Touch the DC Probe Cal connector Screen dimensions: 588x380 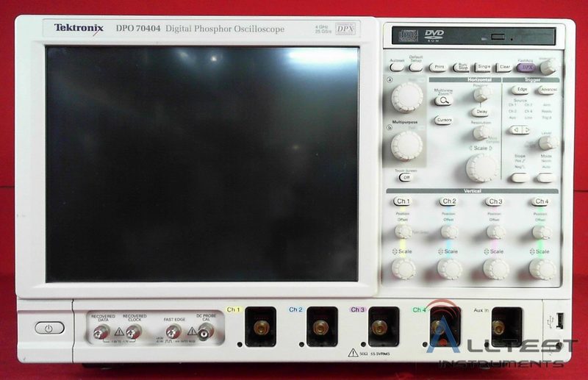point(206,332)
